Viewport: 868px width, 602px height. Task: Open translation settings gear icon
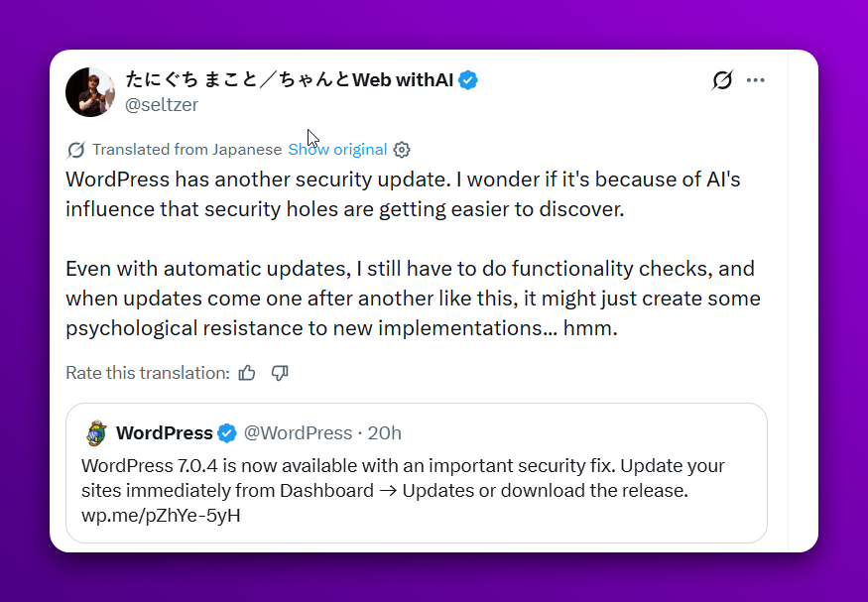point(402,150)
